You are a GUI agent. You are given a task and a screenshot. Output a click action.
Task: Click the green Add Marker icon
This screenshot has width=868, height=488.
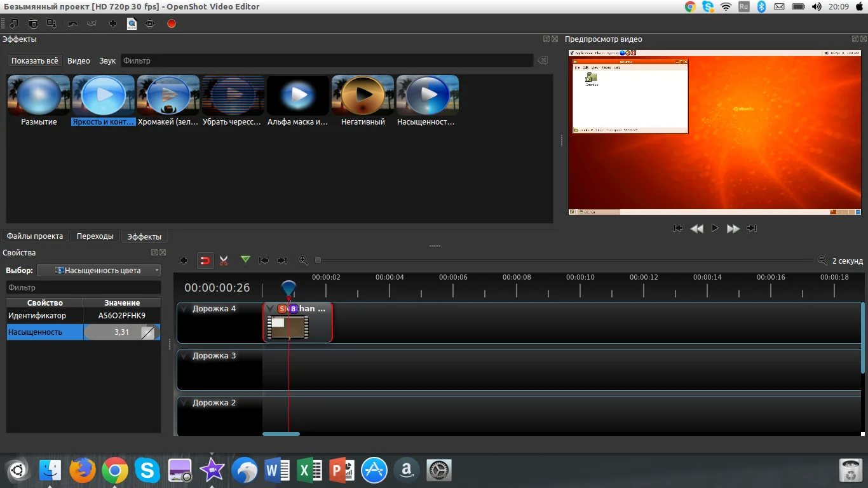pyautogui.click(x=245, y=260)
